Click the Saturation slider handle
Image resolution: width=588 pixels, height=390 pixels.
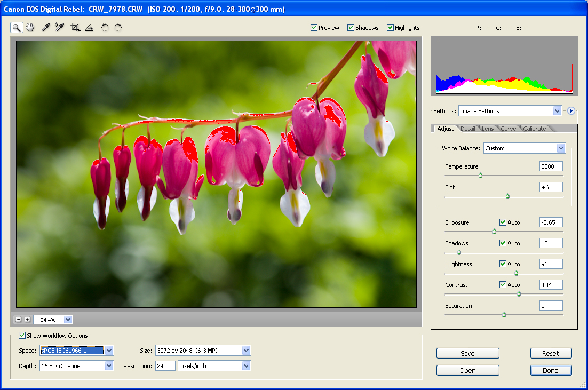(x=504, y=315)
